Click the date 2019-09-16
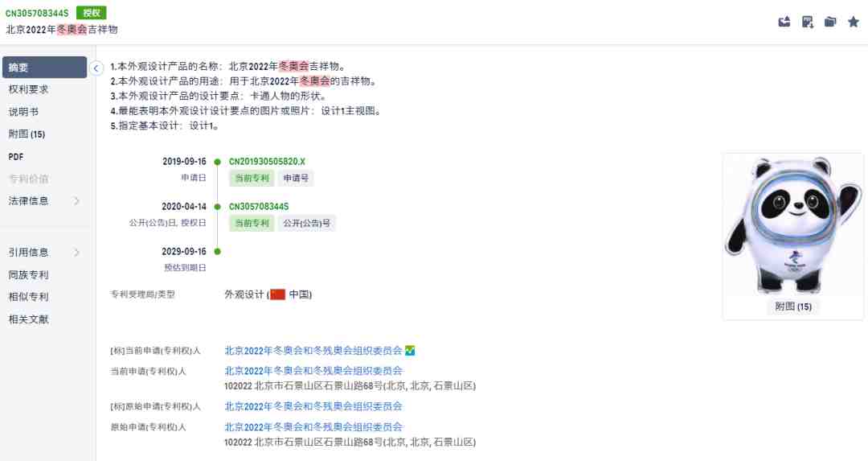 pos(184,162)
